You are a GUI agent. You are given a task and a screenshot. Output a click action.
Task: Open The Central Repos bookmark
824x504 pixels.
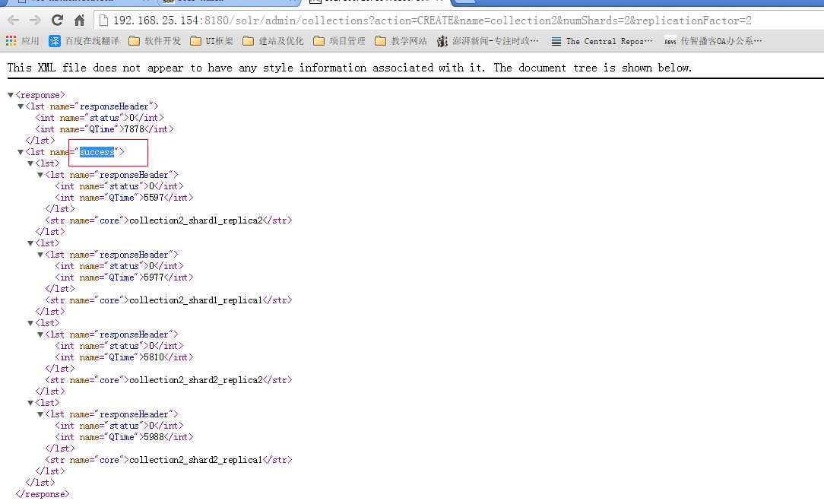click(x=602, y=41)
